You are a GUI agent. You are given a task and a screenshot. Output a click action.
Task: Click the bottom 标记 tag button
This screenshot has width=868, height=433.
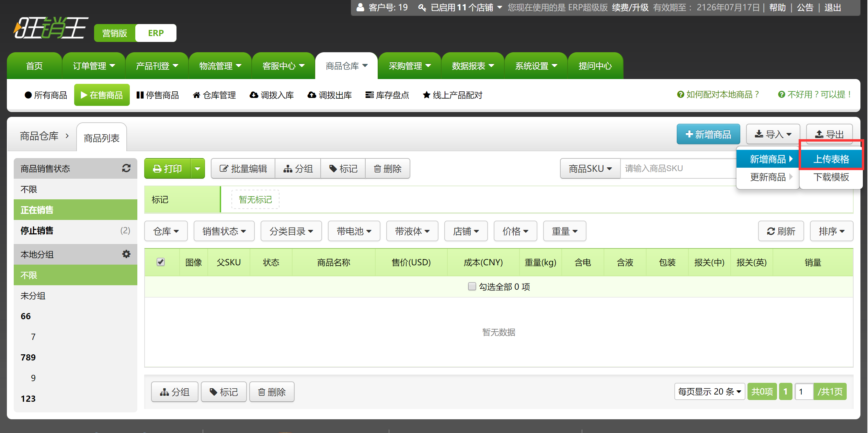[224, 392]
